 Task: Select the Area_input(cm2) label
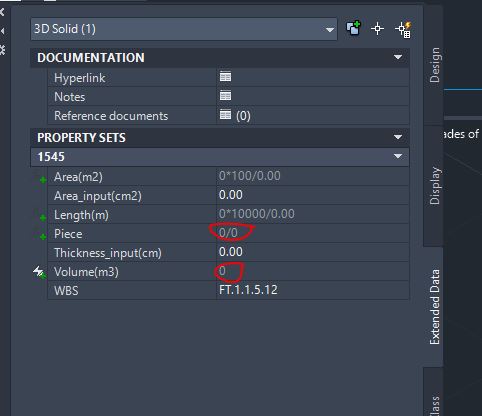click(x=98, y=196)
